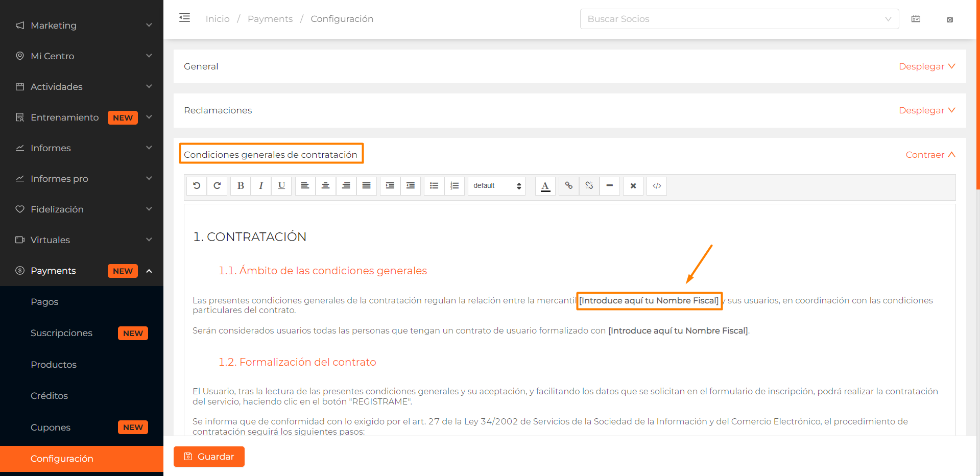Expand the Virtuales sidebar menu
This screenshot has width=980, height=476.
pyautogui.click(x=82, y=240)
